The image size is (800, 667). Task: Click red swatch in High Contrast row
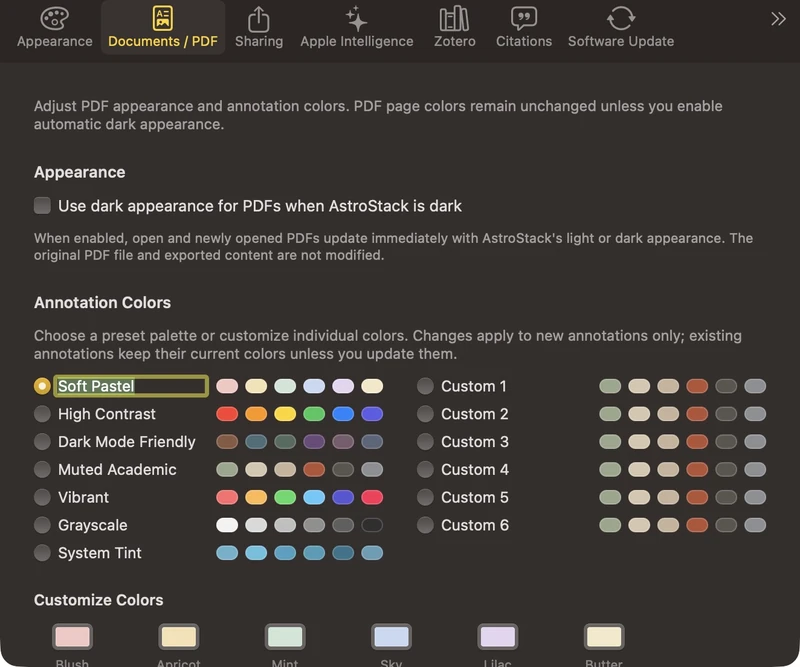tap(227, 414)
